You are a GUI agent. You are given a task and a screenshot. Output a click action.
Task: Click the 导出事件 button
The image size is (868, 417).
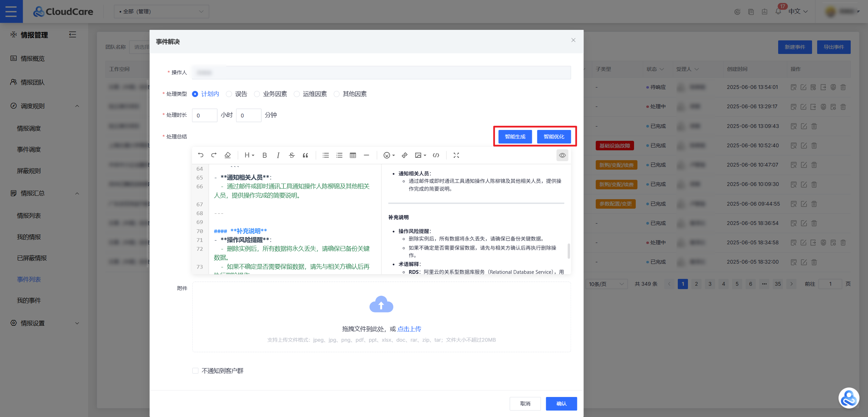pyautogui.click(x=834, y=47)
